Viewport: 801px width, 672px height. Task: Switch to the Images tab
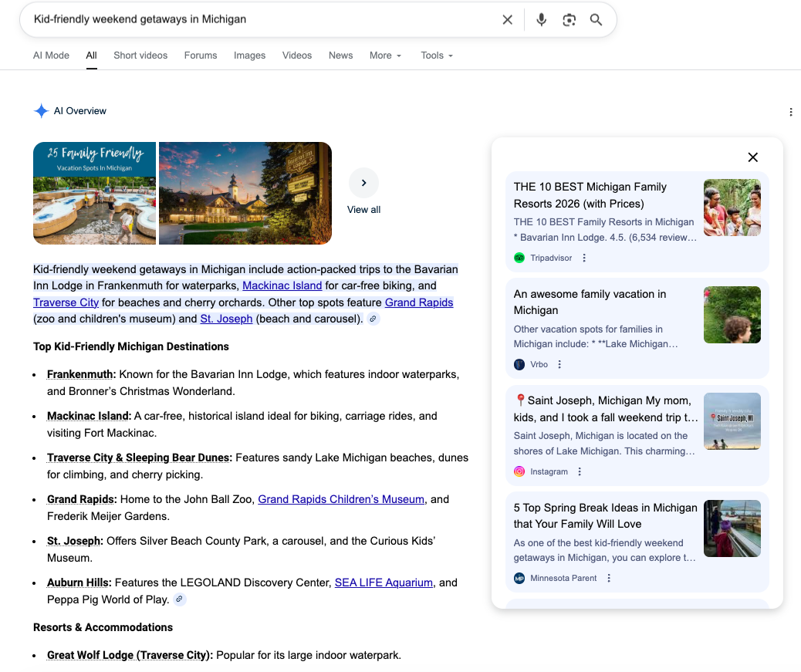(249, 56)
